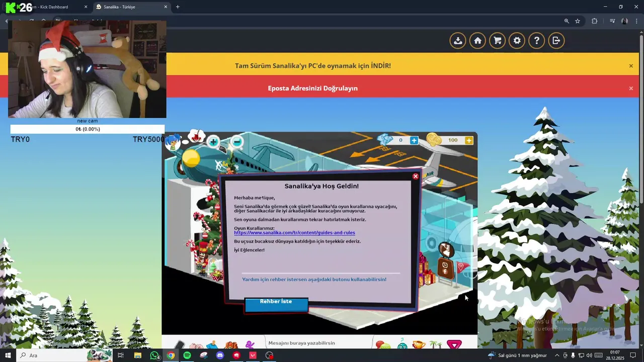Screen dimensions: 644x362
Task: Close the Sanalika - Türkiye tab
Action: [166, 7]
